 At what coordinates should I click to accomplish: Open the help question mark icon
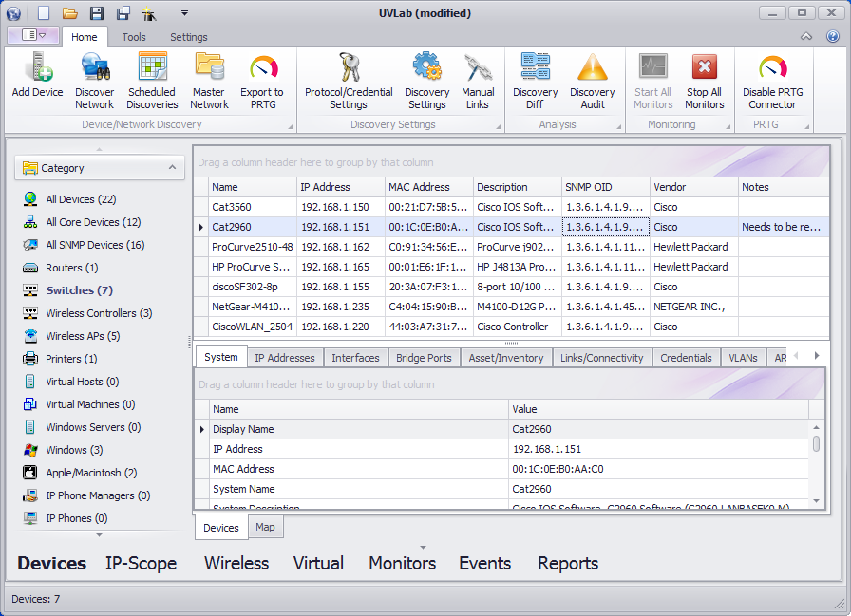[833, 36]
